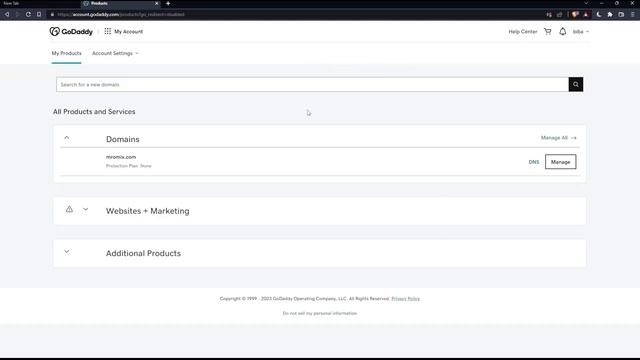Click the translate icon in the address bar
Screen dimensions: 640x360
pyautogui.click(x=549, y=15)
